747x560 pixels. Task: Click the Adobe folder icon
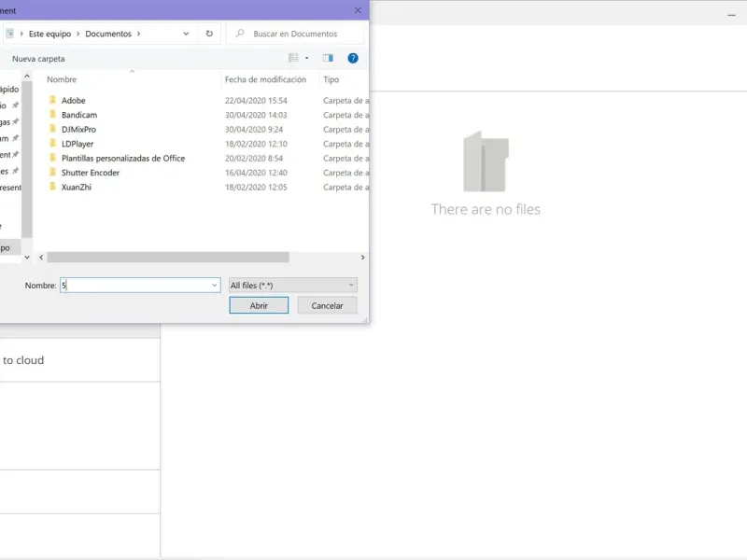pyautogui.click(x=52, y=100)
